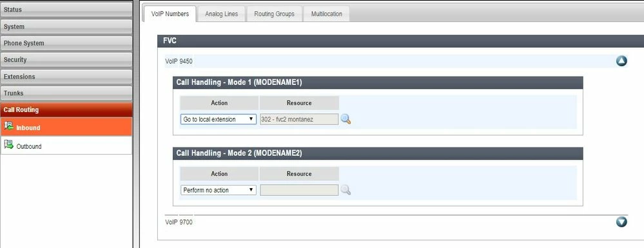
Task: Click the Mode 2 resource magnifier icon
Action: [x=346, y=190]
